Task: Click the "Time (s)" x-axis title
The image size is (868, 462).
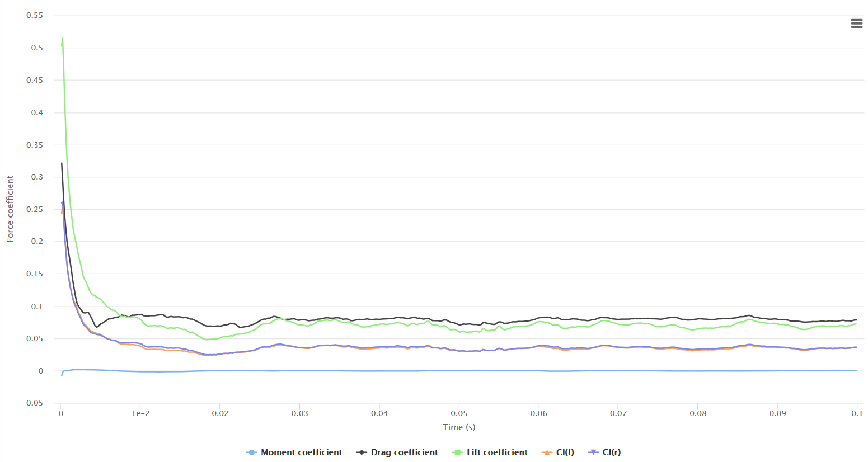Action: (x=459, y=427)
